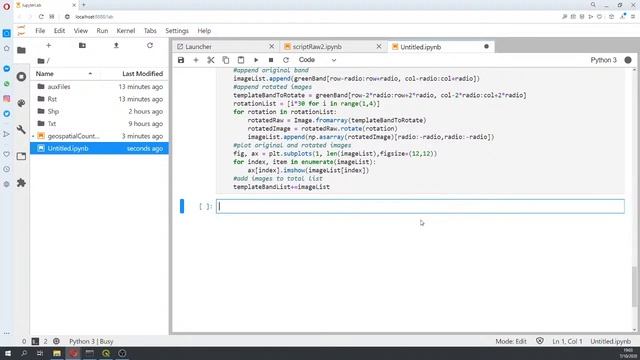Open the Tabs sidebar panel icon
Viewport: 640px width, 360px height.
[21, 156]
